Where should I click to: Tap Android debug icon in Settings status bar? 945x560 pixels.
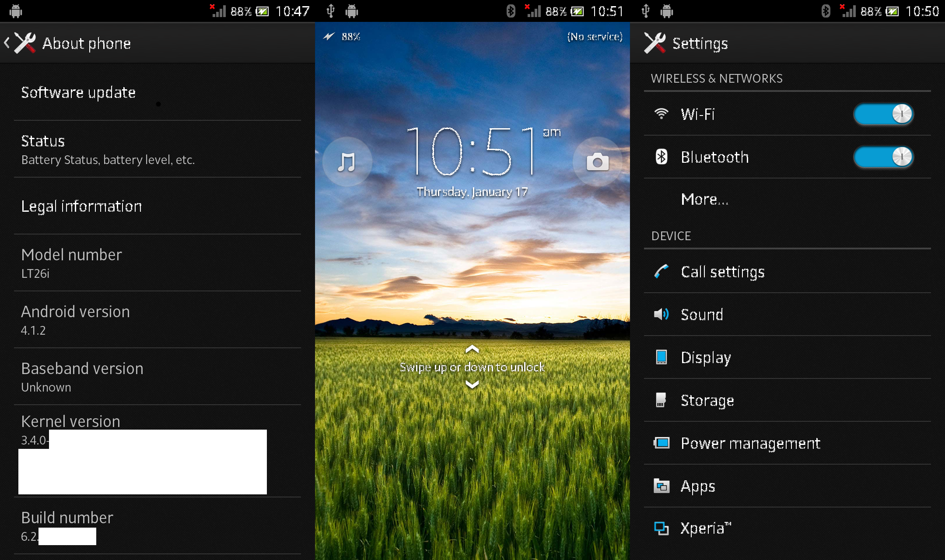point(667,11)
